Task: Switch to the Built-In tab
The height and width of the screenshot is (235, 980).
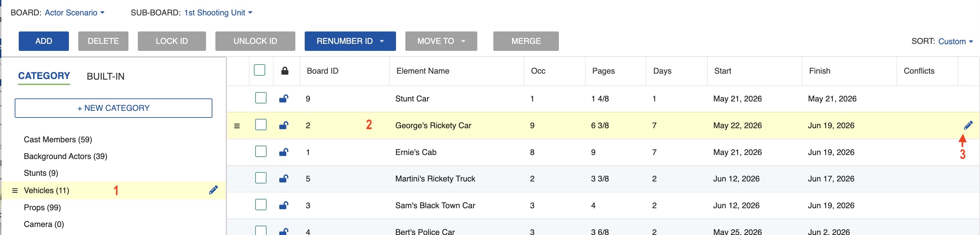Action: [105, 76]
